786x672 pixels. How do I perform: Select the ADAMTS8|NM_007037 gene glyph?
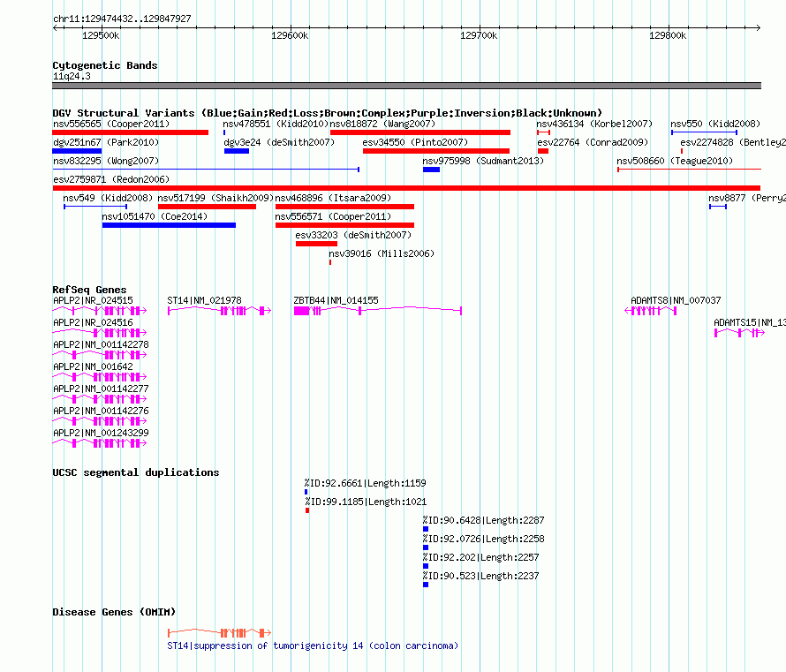(651, 311)
